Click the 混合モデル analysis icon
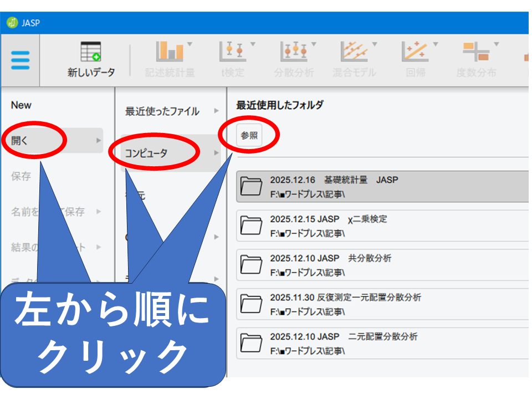Viewport: 532px width, 399px height. click(354, 52)
